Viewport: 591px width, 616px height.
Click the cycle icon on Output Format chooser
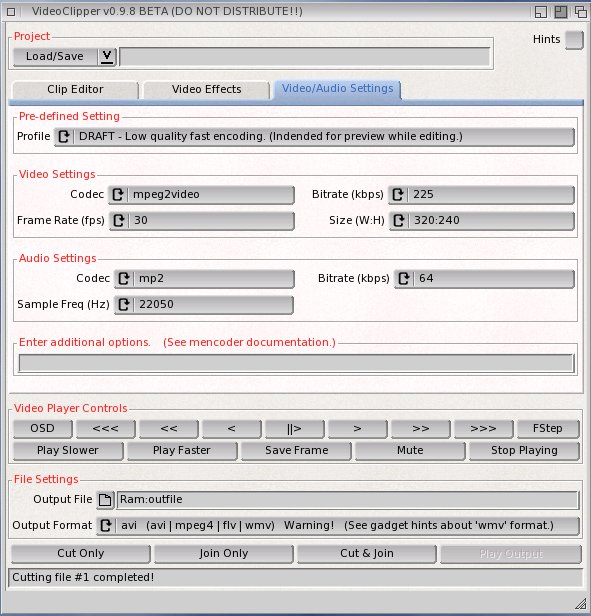tap(106, 526)
